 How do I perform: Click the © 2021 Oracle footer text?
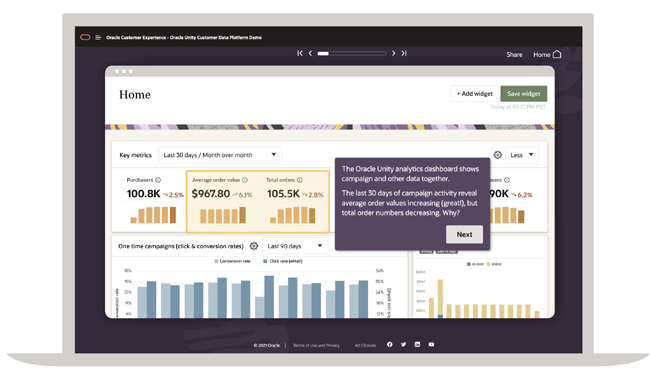tap(267, 345)
